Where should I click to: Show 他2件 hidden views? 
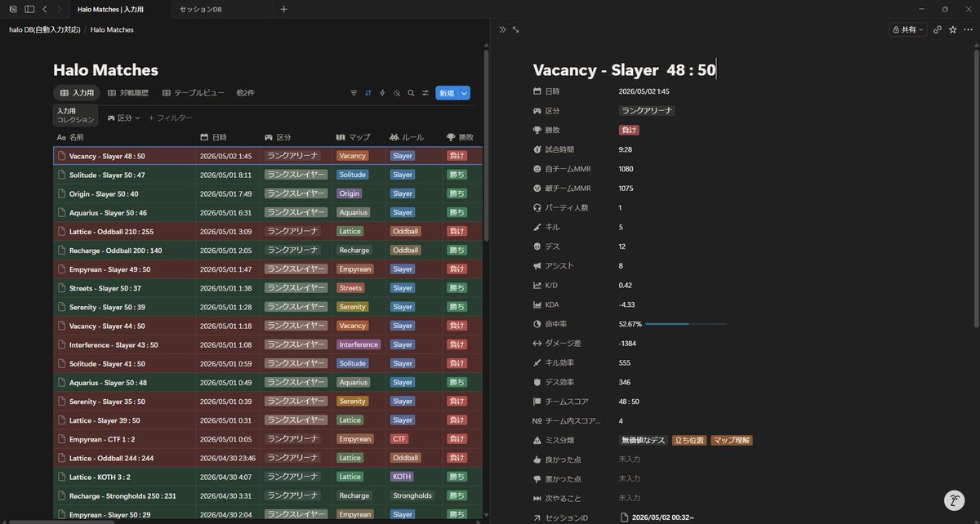[x=245, y=93]
